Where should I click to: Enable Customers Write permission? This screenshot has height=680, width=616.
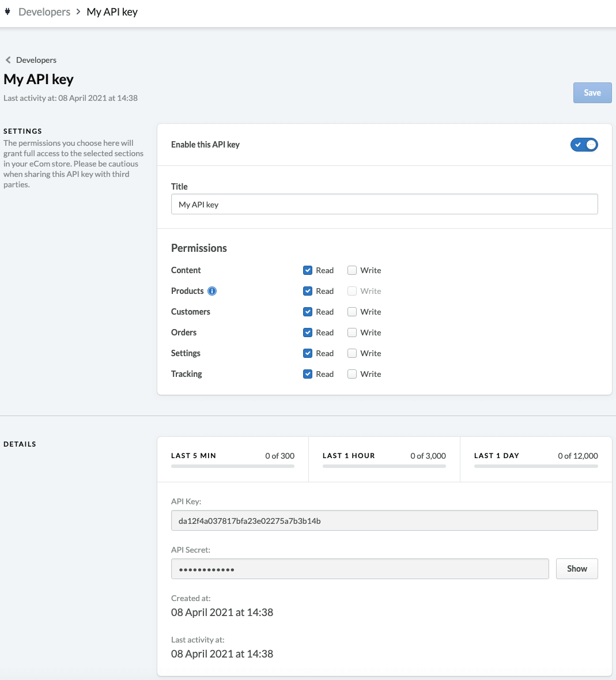[x=352, y=312]
